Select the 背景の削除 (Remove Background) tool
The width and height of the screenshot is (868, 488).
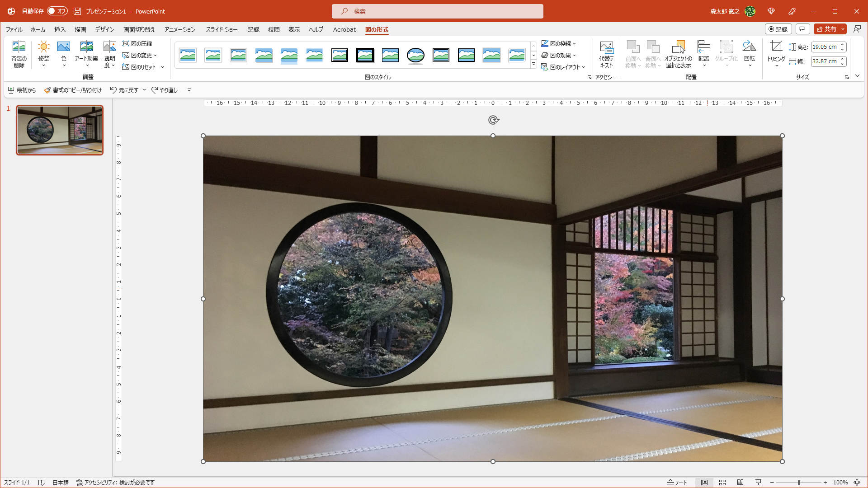pyautogui.click(x=19, y=53)
